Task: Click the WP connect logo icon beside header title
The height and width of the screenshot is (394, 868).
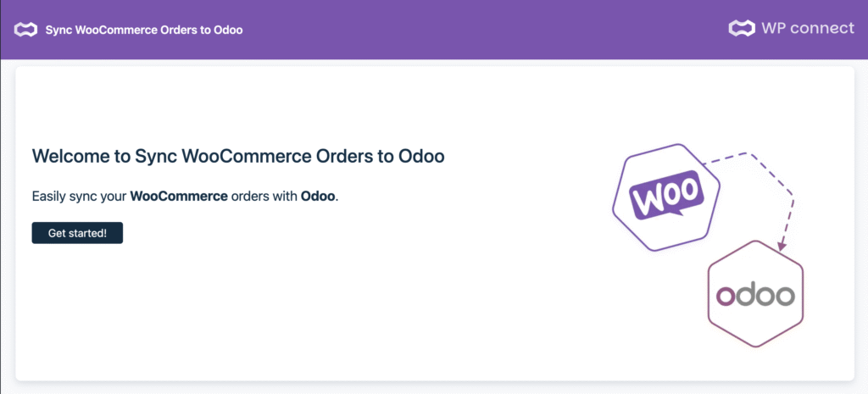Action: [x=27, y=30]
